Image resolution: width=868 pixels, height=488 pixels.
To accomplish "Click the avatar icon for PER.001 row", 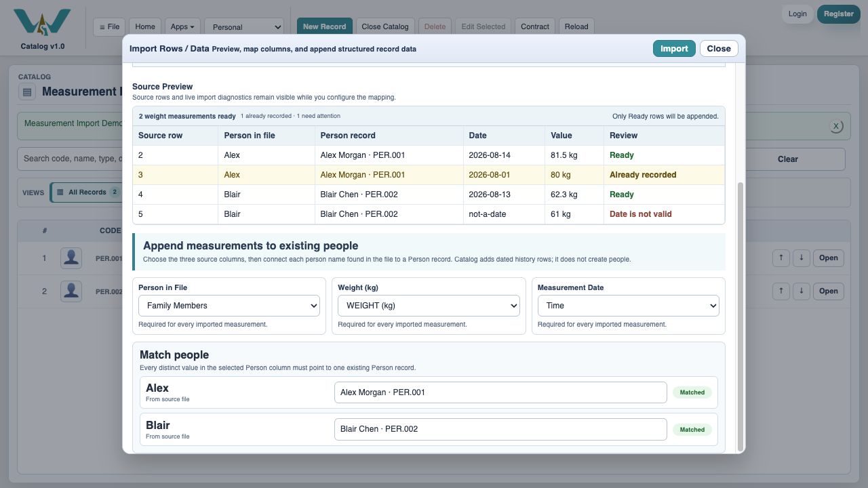I will [x=71, y=258].
